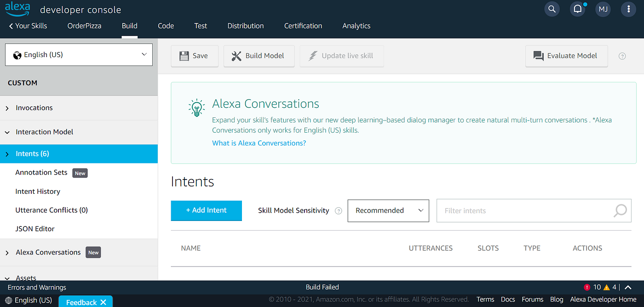The width and height of the screenshot is (644, 307).
Task: Click the red error count icon
Action: click(587, 287)
